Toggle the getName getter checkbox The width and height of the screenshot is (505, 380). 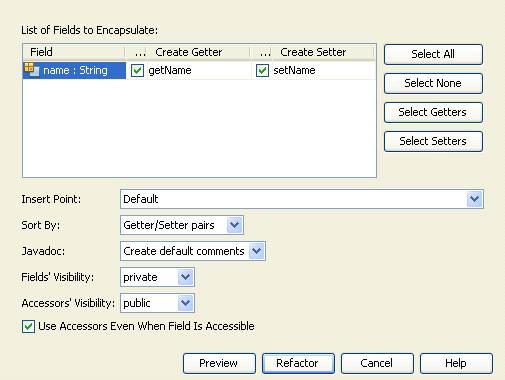point(137,71)
